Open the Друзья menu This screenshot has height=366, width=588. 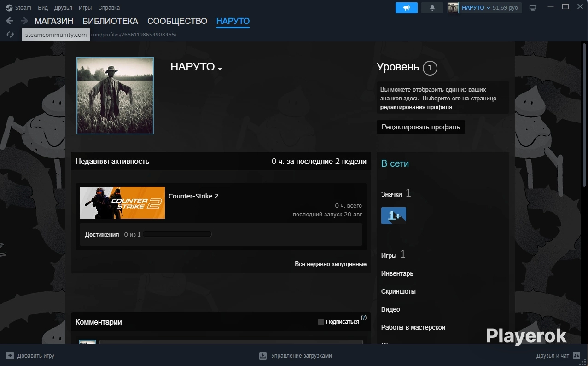[63, 8]
